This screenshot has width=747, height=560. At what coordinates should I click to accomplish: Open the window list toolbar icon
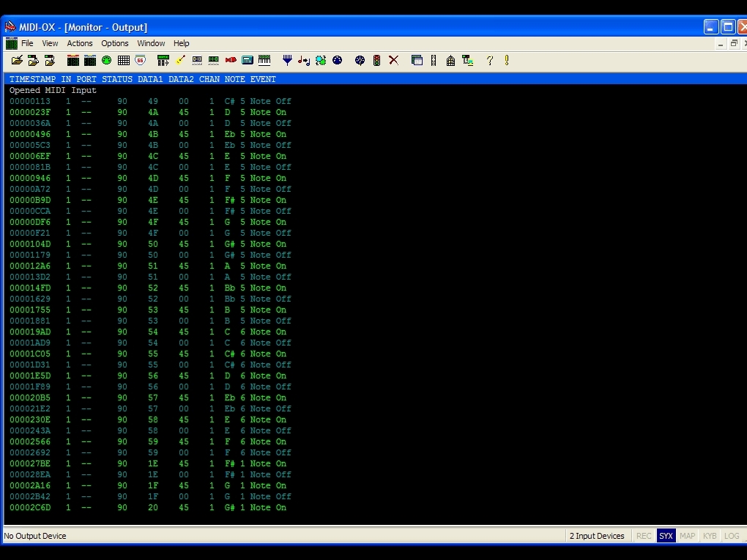(417, 61)
